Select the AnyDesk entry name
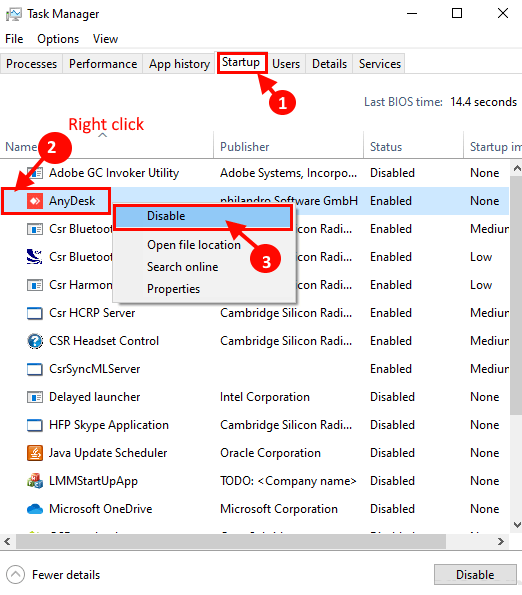The image size is (522, 595). tap(72, 201)
